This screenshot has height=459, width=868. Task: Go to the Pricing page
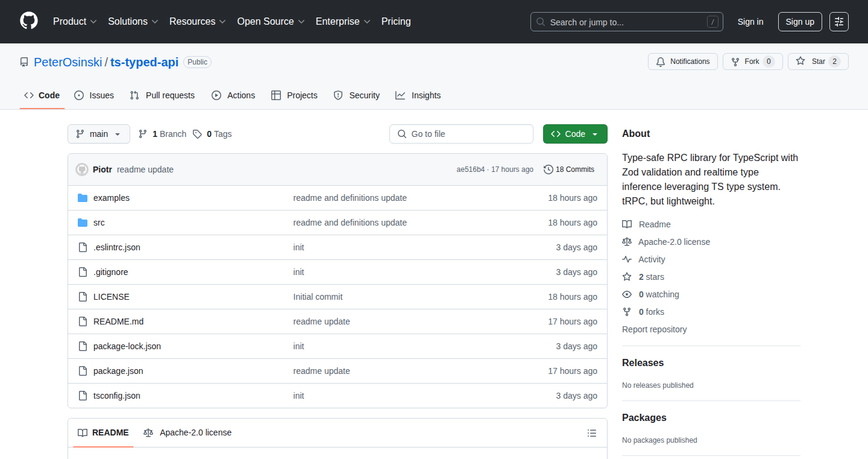(396, 21)
